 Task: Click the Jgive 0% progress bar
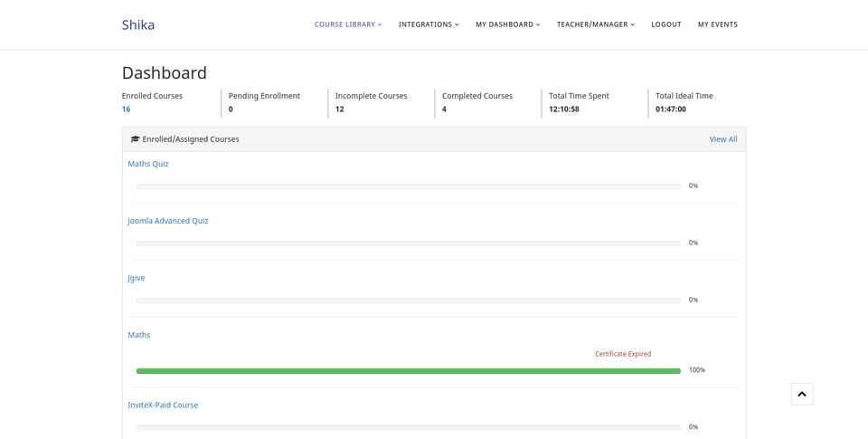pyautogui.click(x=409, y=301)
